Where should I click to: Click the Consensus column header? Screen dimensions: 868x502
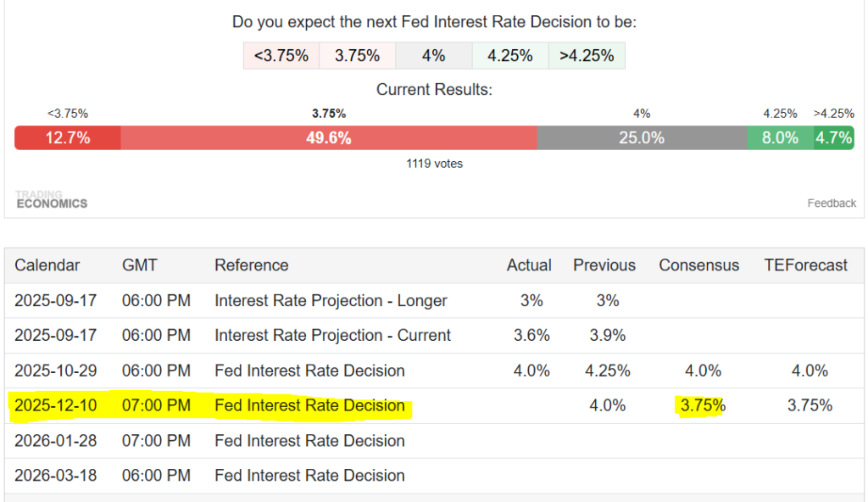point(699,265)
